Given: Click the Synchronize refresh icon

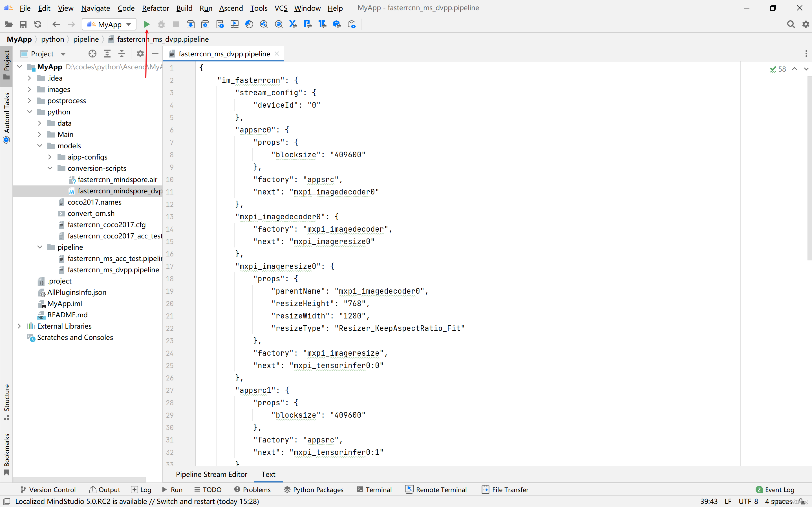Looking at the screenshot, I should point(37,24).
